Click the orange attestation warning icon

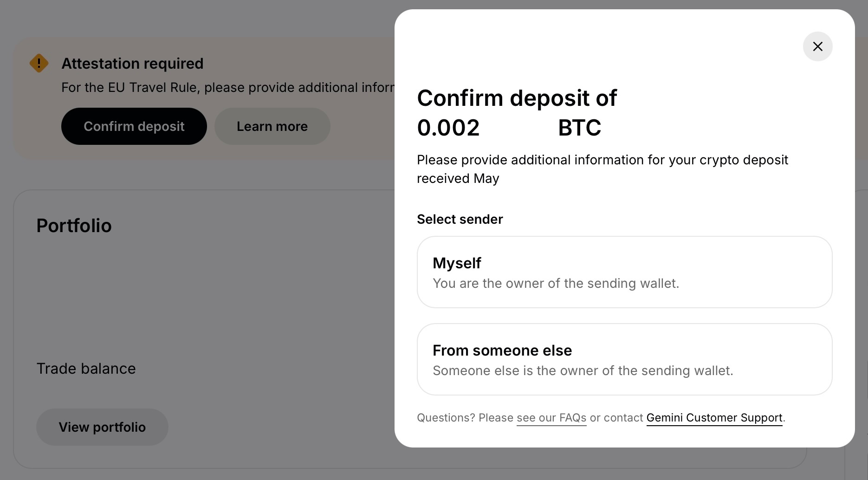[39, 63]
